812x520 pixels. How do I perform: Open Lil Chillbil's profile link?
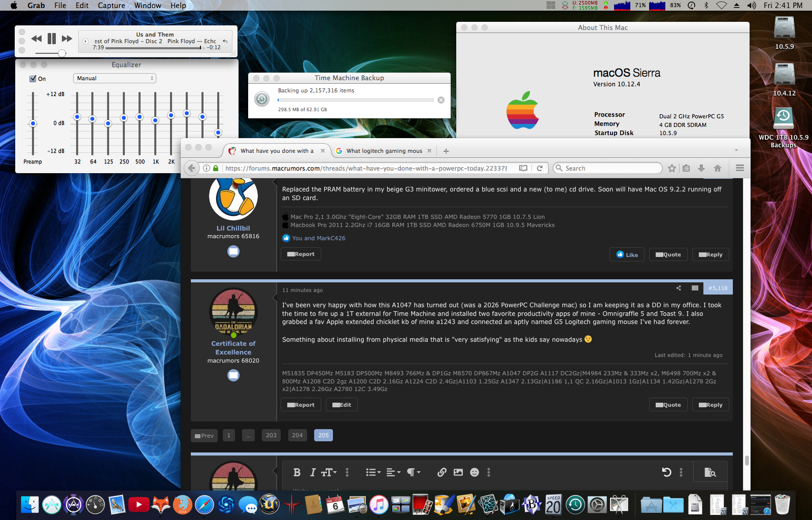[x=233, y=228]
